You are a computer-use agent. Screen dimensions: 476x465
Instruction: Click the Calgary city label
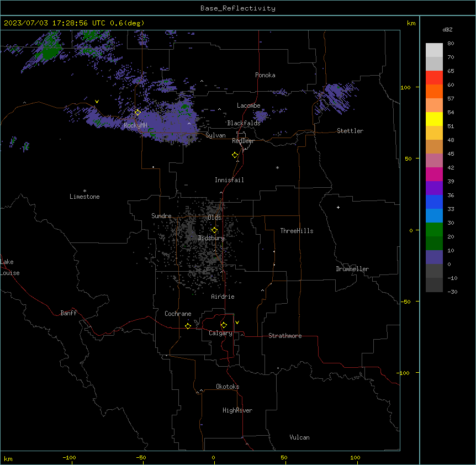click(x=220, y=333)
